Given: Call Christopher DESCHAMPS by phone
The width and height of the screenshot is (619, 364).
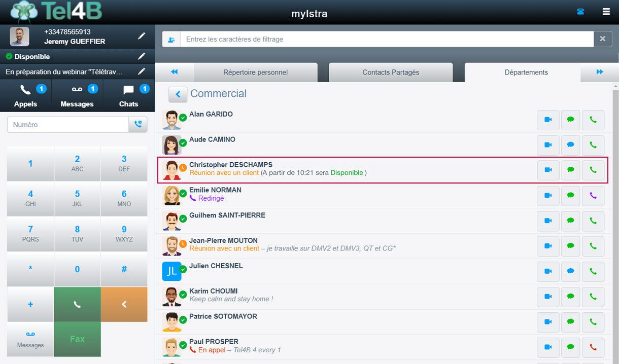Looking at the screenshot, I should 593,170.
